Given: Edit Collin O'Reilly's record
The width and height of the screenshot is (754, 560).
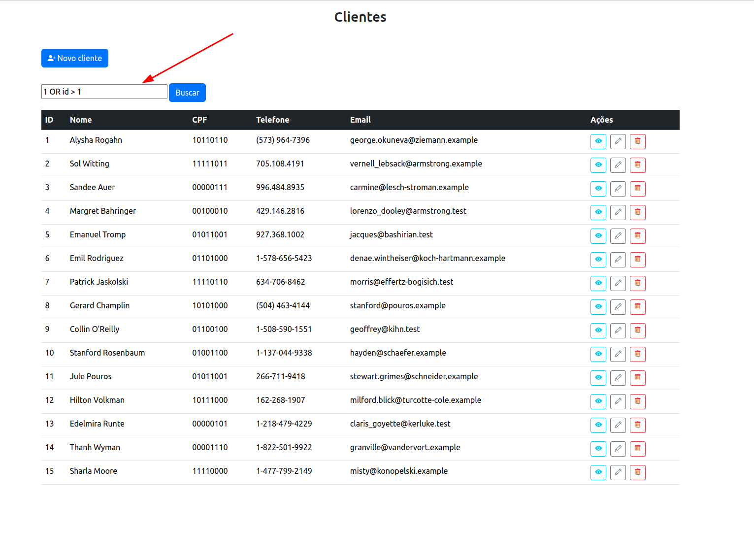Looking at the screenshot, I should [618, 330].
